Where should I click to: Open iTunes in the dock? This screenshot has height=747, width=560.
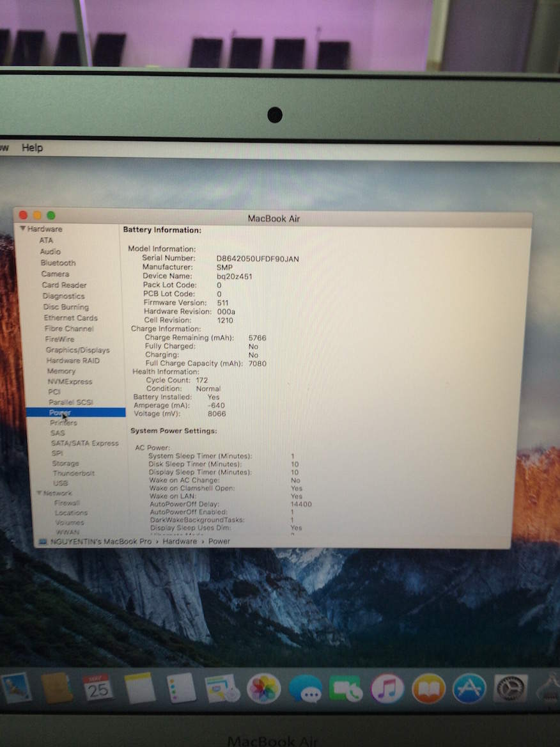(x=387, y=689)
